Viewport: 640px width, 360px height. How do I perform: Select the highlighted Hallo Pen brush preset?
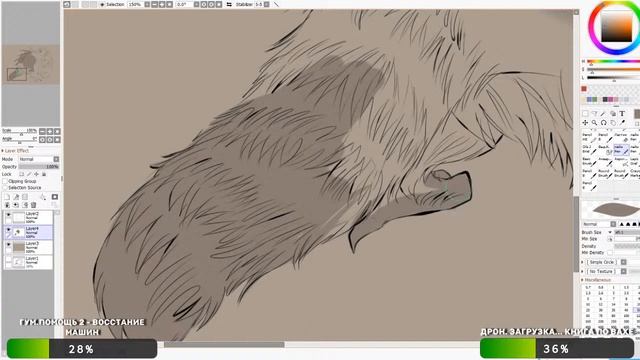click(621, 149)
